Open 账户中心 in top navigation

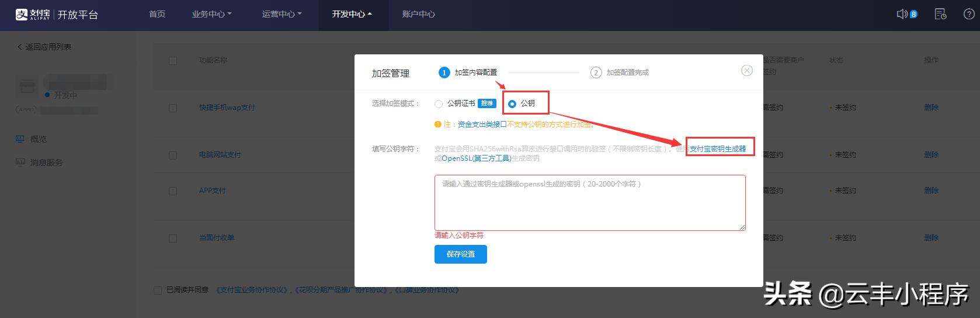tap(419, 14)
